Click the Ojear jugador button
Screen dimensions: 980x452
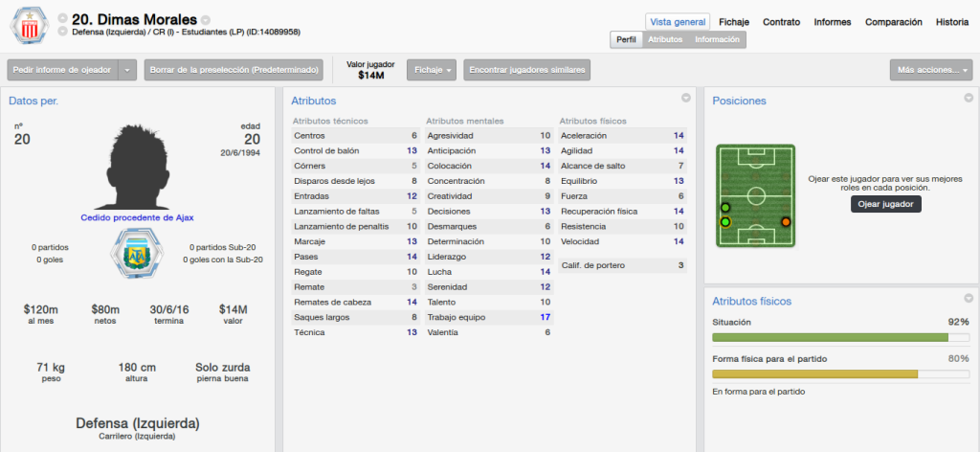pyautogui.click(x=885, y=204)
